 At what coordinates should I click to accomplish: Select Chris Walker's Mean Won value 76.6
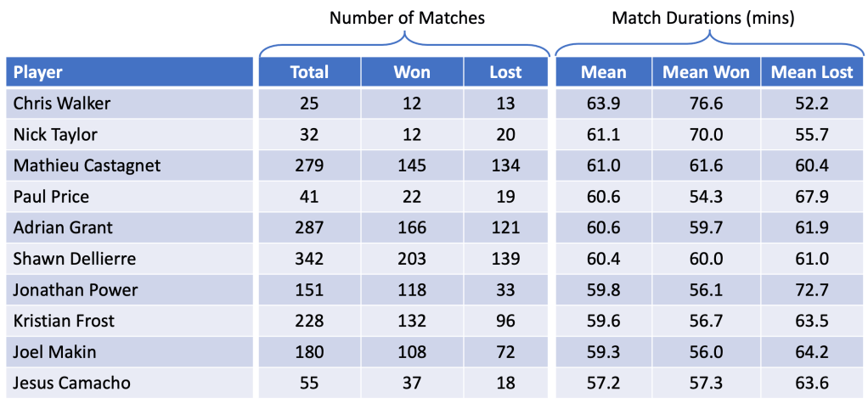click(706, 104)
